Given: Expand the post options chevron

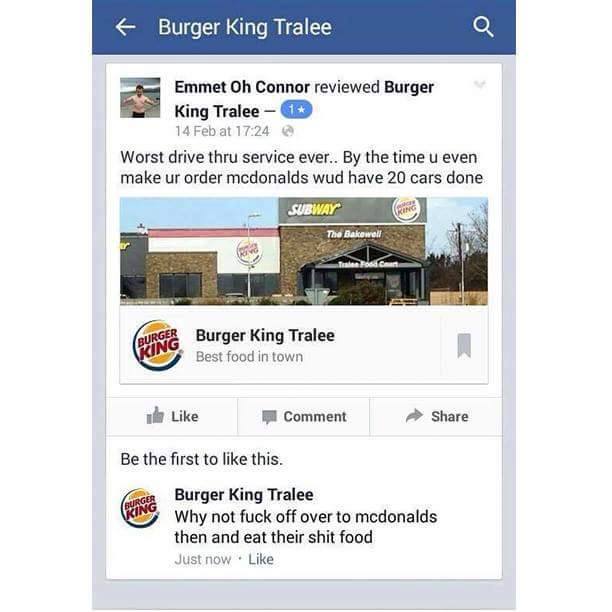Looking at the screenshot, I should (x=479, y=84).
